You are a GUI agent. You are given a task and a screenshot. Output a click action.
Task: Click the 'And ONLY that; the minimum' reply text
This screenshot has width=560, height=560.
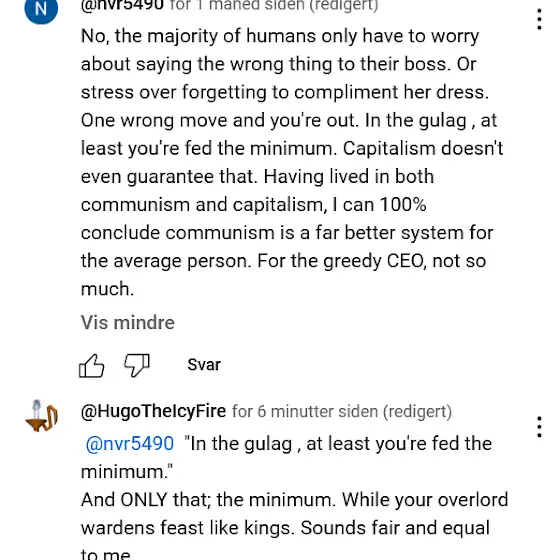point(208,500)
